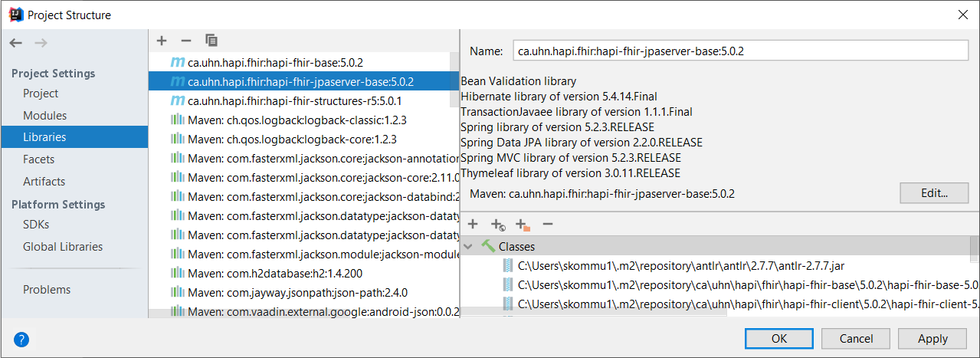Open Global Libraries settings
Image resolution: width=980 pixels, height=358 pixels.
63,247
